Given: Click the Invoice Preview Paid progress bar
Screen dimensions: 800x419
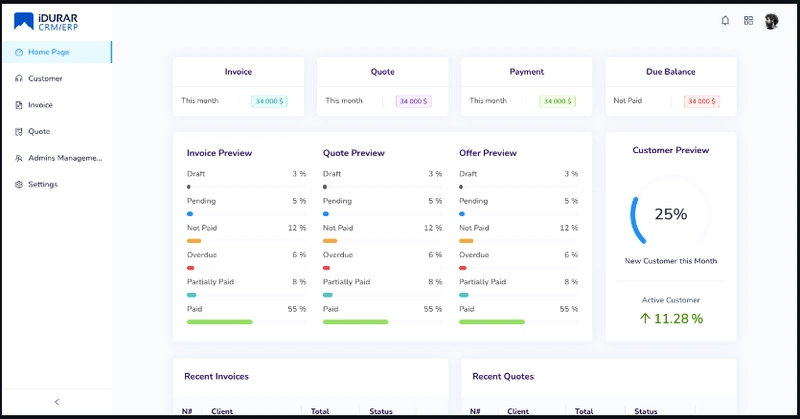Looking at the screenshot, I should [219, 322].
